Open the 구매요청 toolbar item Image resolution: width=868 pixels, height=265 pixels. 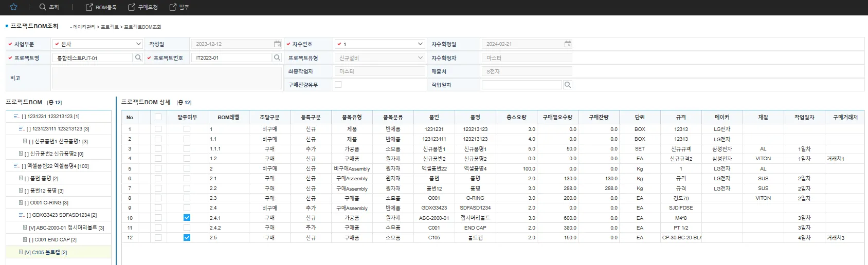coord(143,7)
